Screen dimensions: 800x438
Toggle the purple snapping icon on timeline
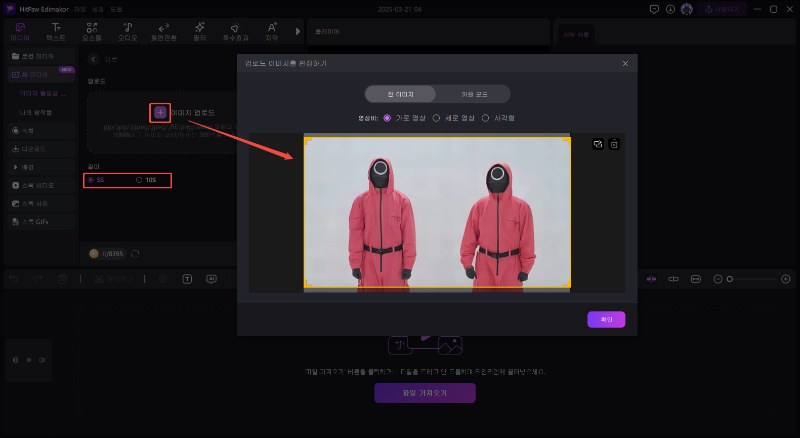(x=651, y=279)
